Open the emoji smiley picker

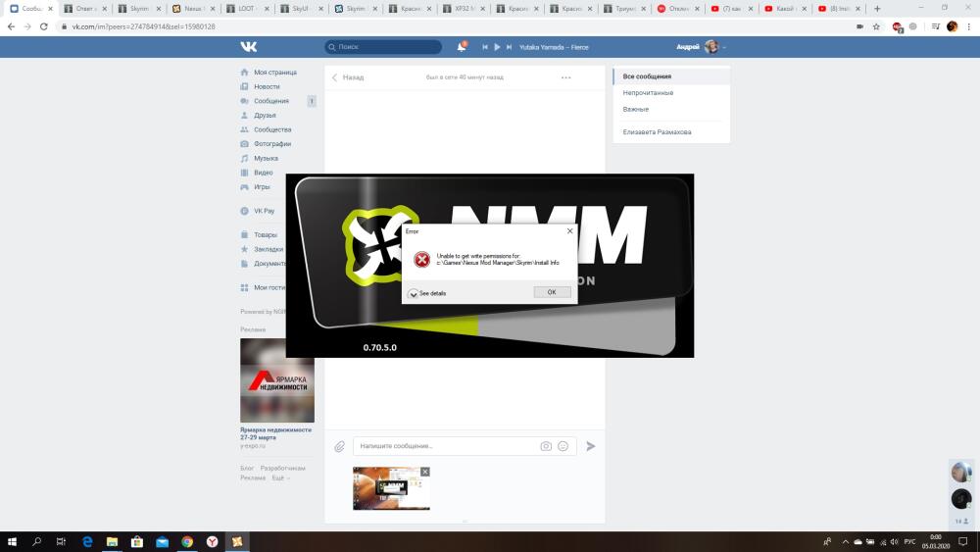pos(563,446)
